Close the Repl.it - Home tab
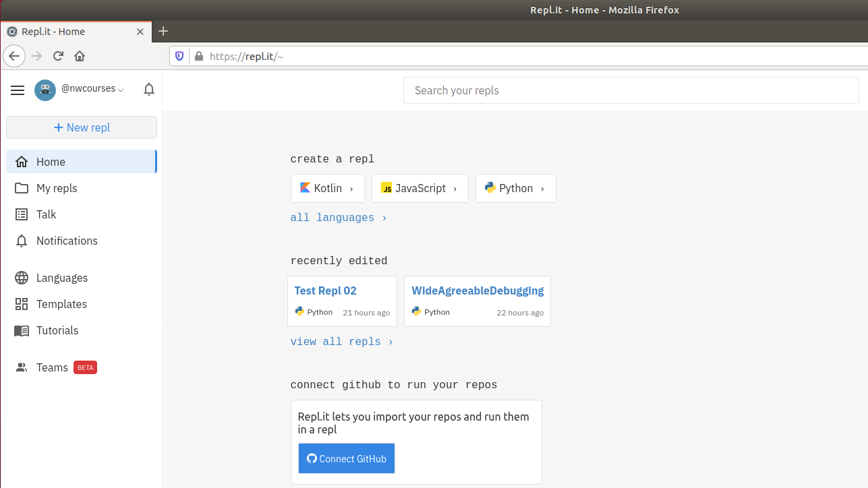 [140, 31]
